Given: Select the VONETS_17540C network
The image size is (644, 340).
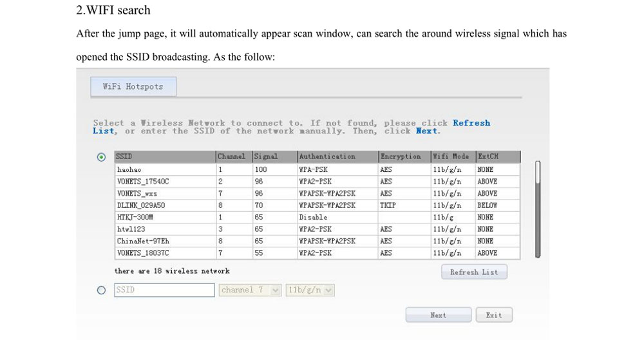Looking at the screenshot, I should click(x=317, y=181).
